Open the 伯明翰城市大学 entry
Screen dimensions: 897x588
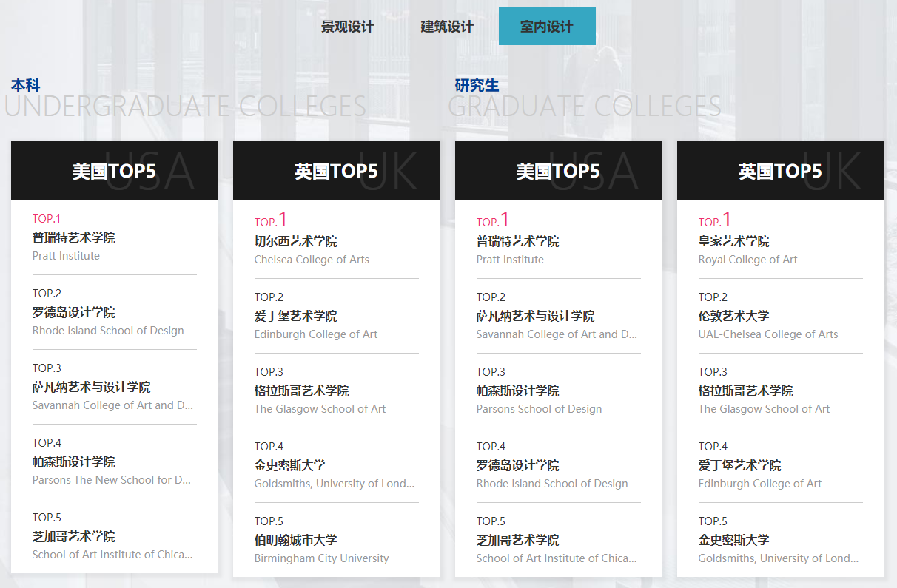(x=296, y=541)
